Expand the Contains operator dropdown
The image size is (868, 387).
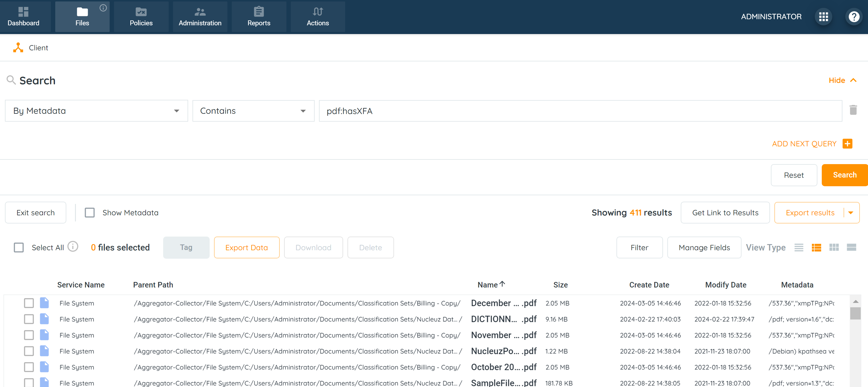253,111
